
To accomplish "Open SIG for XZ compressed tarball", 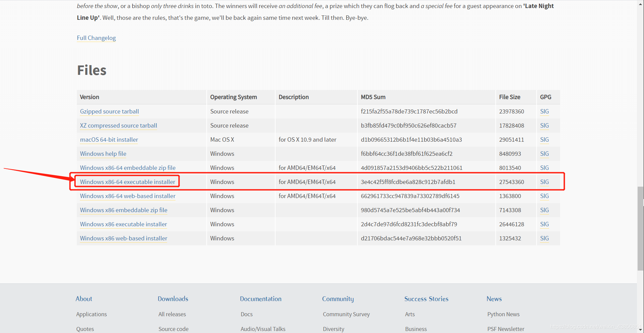I will pos(544,126).
